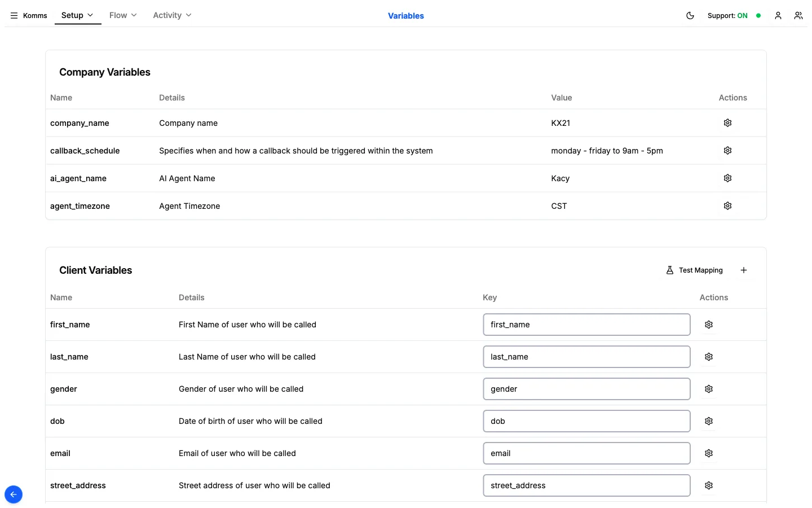Open settings gear for ai_agent_name
This screenshot has height=508, width=812.
coord(728,178)
